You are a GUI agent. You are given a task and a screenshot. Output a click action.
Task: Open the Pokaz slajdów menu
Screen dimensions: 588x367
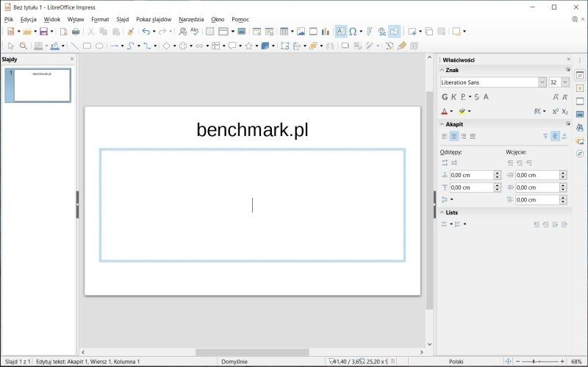(154, 19)
